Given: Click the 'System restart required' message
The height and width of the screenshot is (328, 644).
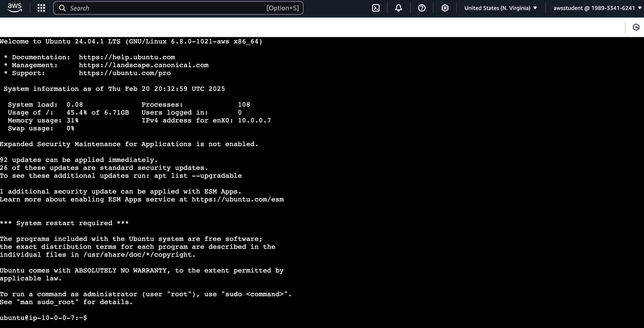Looking at the screenshot, I should 64,223.
